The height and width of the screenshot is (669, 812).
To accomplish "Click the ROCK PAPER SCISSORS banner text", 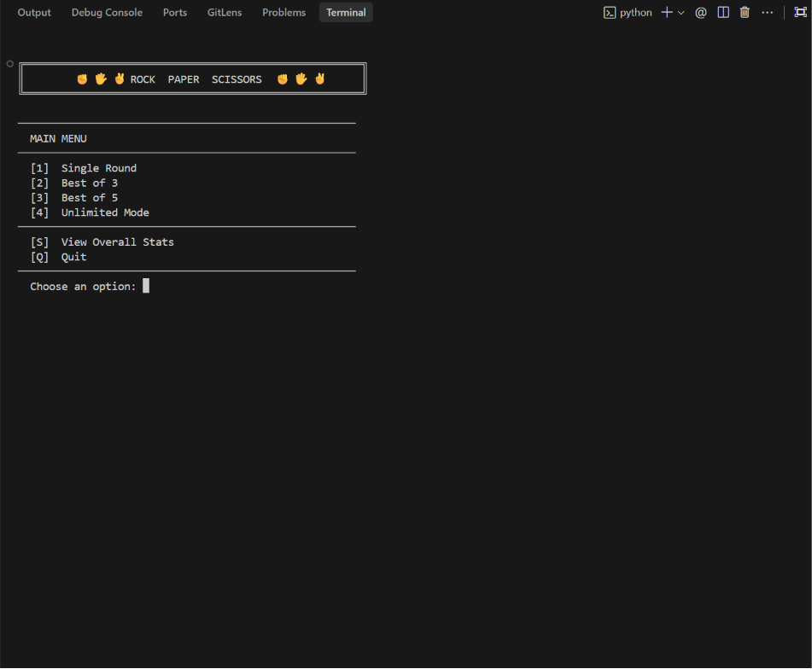I will point(196,79).
